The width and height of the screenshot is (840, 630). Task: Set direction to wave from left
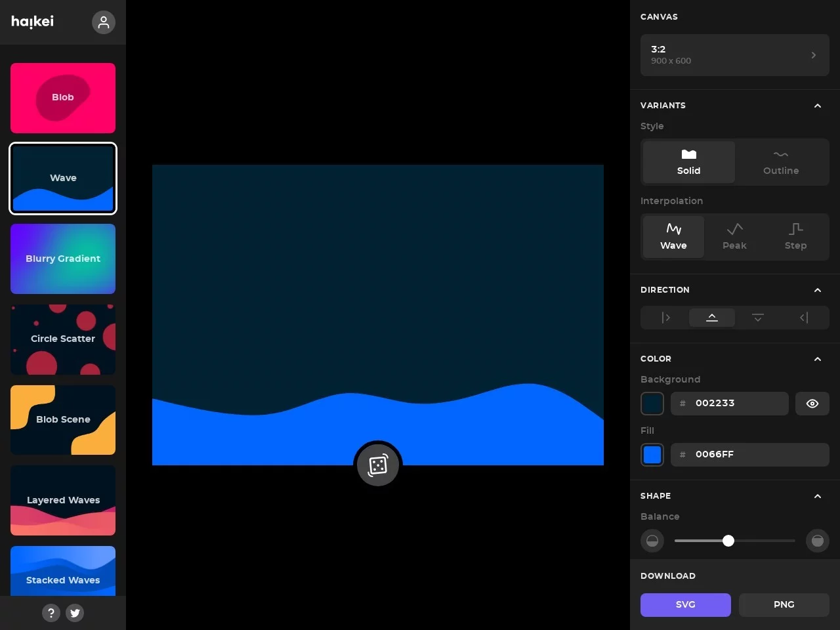665,318
